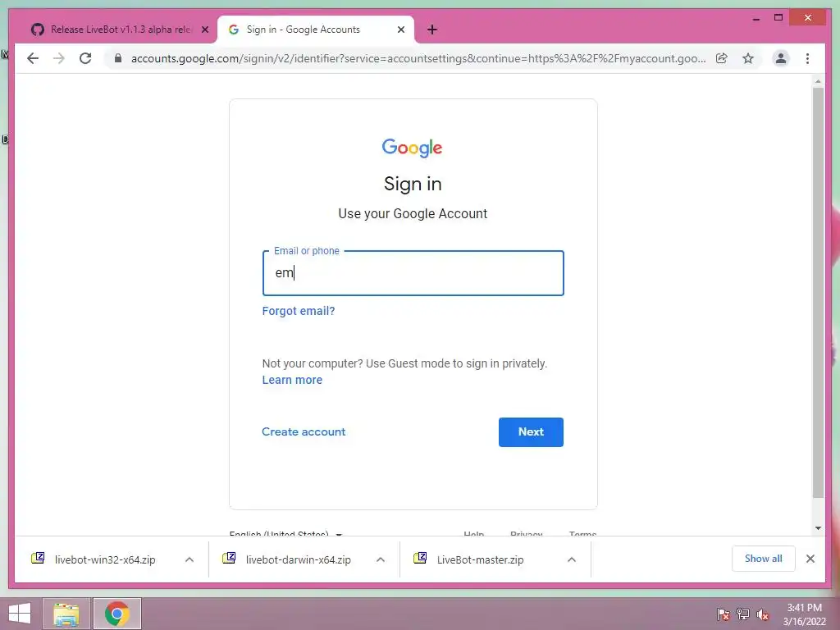Click the browser forward arrow

[x=59, y=58]
